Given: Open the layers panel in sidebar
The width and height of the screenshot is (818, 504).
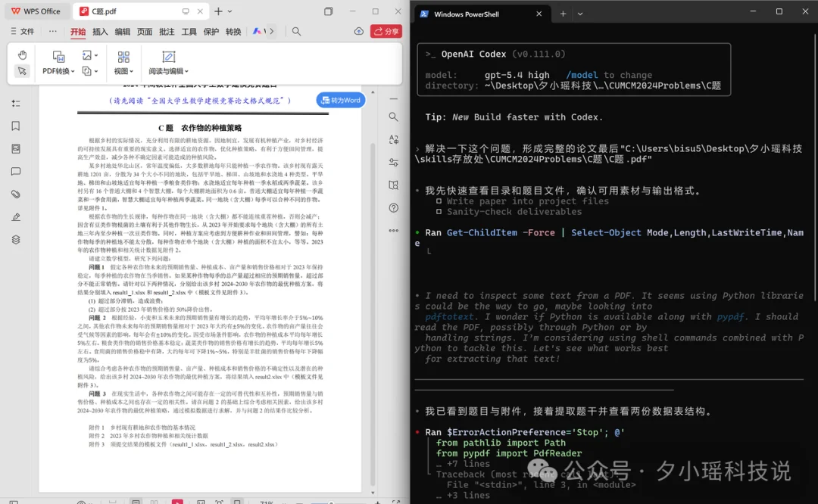Looking at the screenshot, I should click(x=16, y=240).
